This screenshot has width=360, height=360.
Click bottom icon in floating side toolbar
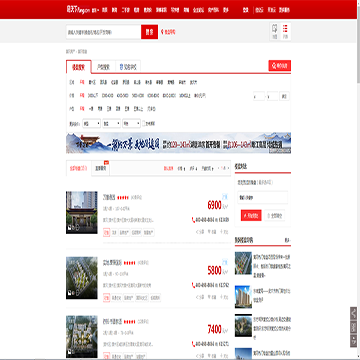coord(353,341)
